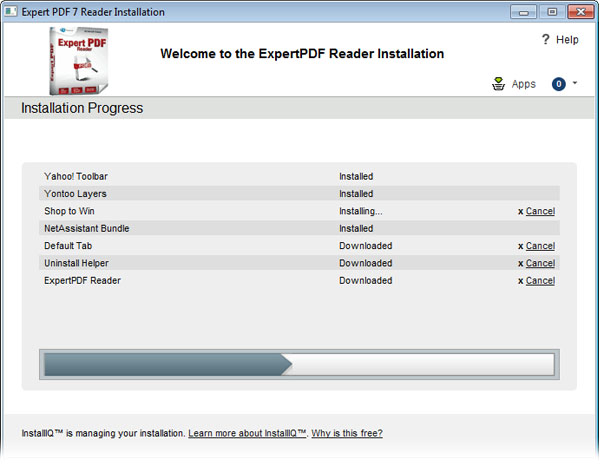Select the Shop to Win row

(x=299, y=211)
